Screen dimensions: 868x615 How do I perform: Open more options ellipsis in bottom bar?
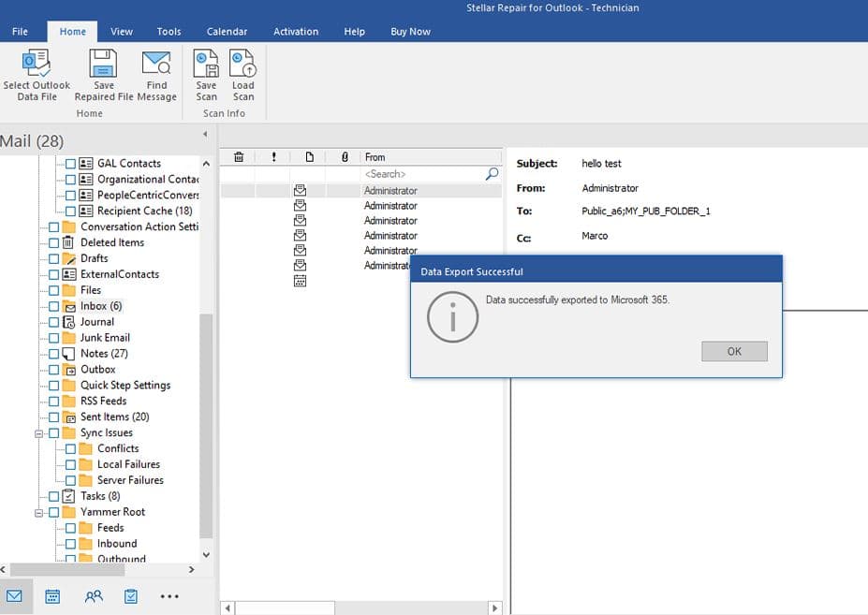pyautogui.click(x=169, y=596)
